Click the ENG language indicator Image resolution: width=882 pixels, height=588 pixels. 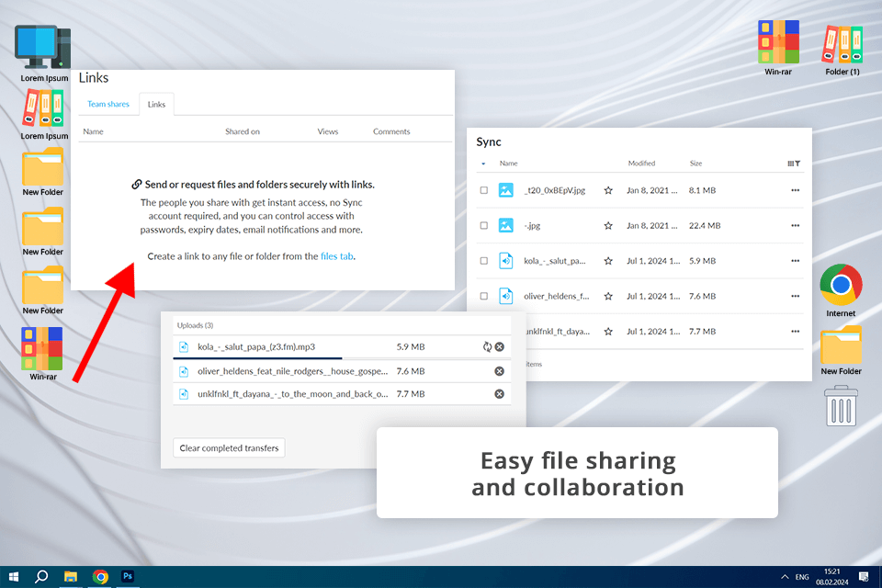(x=802, y=577)
